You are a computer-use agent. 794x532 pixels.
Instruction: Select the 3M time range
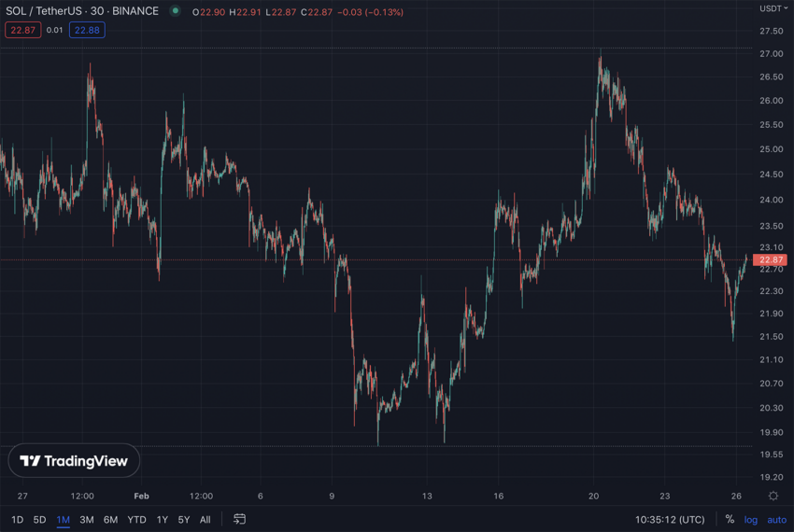tap(87, 520)
